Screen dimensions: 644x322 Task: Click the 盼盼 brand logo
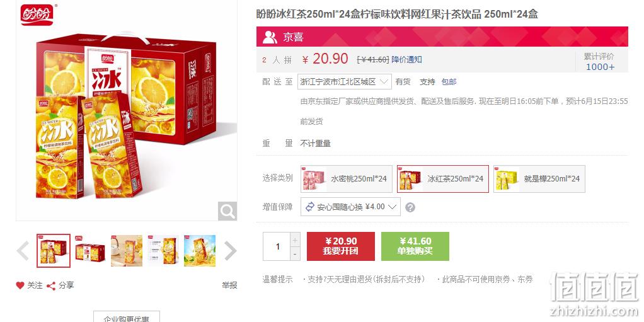coord(37,14)
